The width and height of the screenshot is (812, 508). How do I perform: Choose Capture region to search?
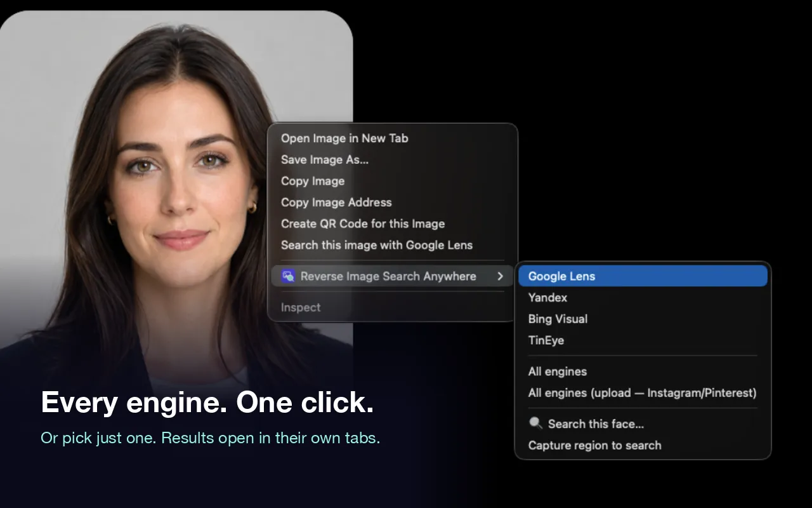pyautogui.click(x=594, y=445)
